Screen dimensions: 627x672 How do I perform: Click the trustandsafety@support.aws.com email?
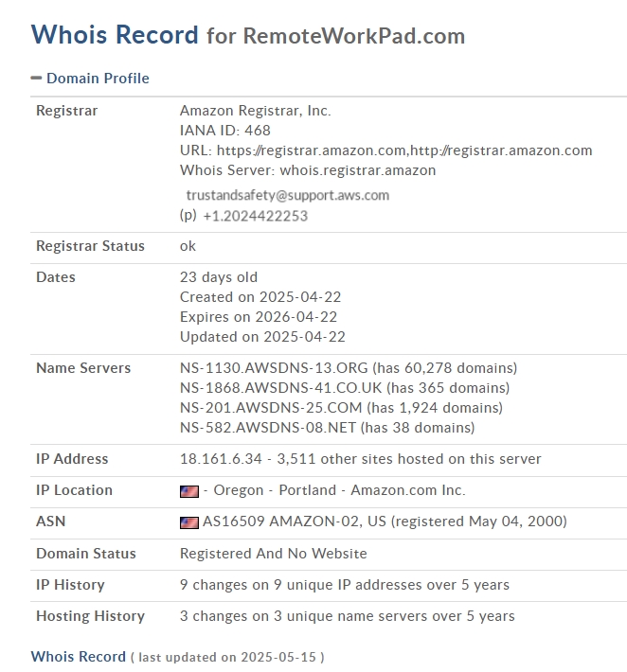coord(287,195)
